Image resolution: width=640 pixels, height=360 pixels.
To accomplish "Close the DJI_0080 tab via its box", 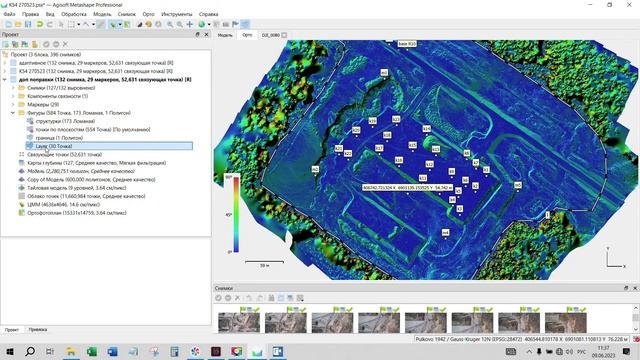I will click(284, 35).
